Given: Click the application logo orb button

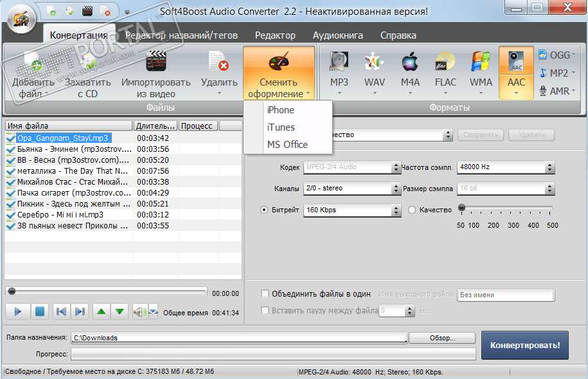Looking at the screenshot, I should click(21, 18).
